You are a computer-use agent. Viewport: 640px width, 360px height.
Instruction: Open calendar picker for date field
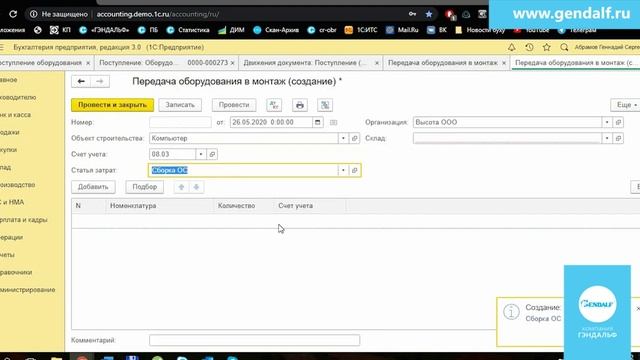(318, 122)
